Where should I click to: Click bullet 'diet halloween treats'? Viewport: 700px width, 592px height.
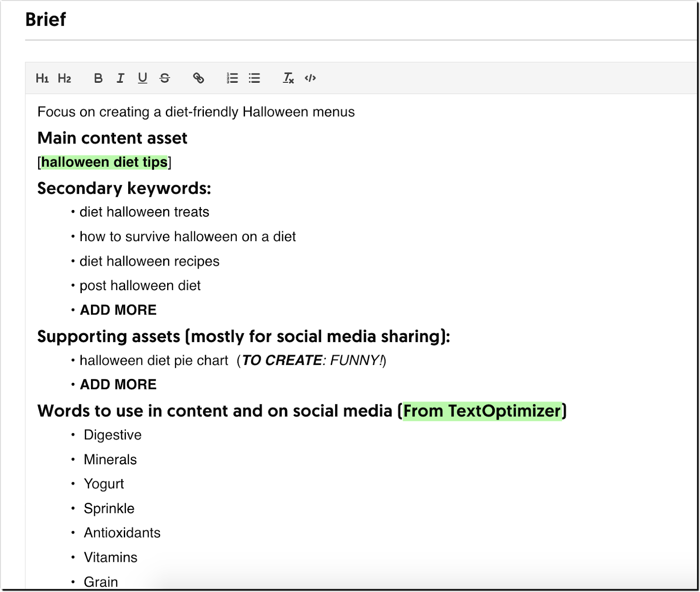pyautogui.click(x=144, y=212)
